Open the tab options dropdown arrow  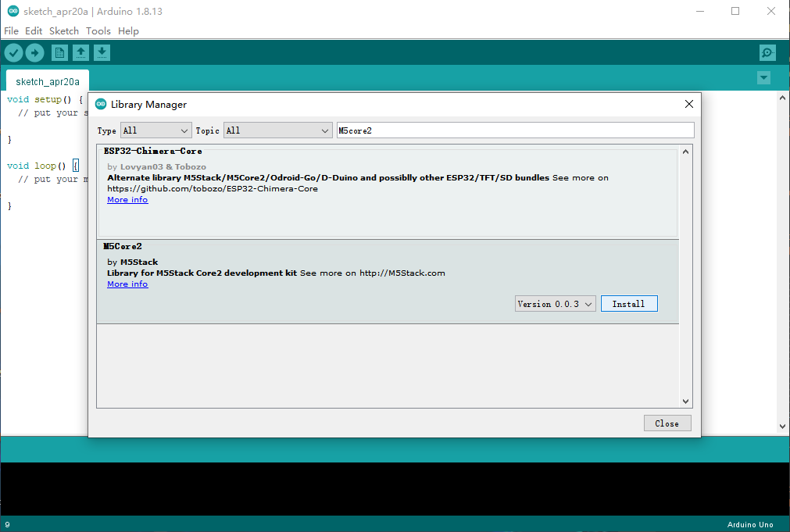pyautogui.click(x=763, y=77)
